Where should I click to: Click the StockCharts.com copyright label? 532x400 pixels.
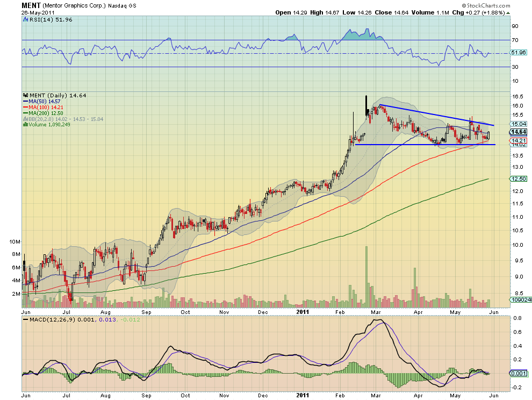486,5
